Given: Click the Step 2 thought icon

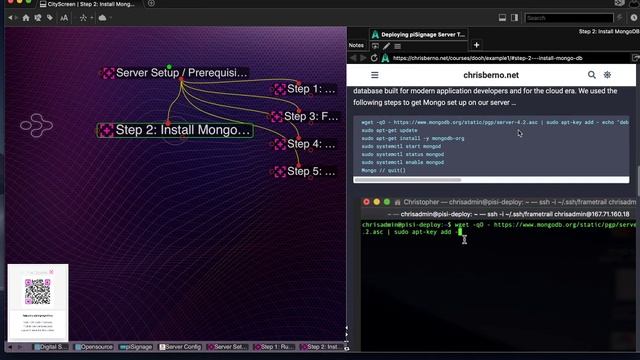Looking at the screenshot, I should coord(106,130).
